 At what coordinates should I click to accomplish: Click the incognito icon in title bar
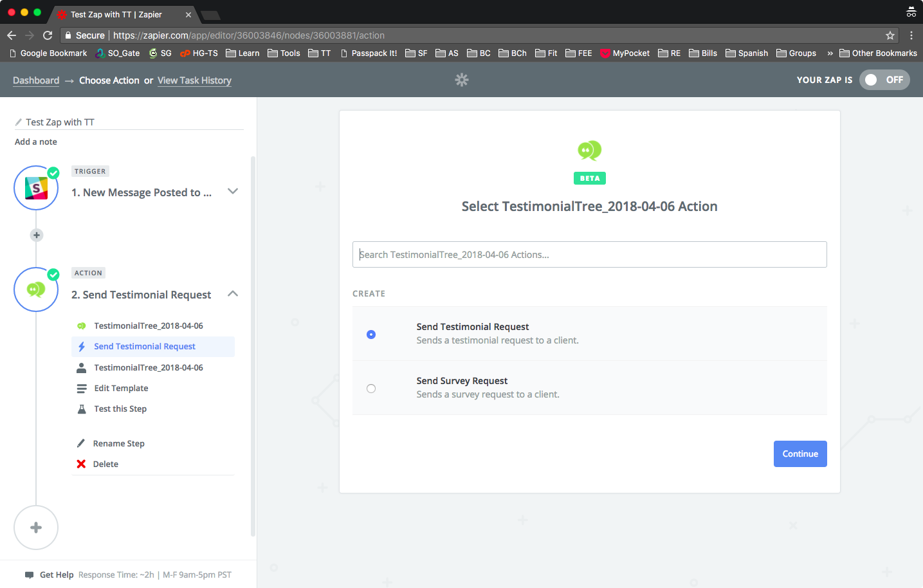pos(911,12)
